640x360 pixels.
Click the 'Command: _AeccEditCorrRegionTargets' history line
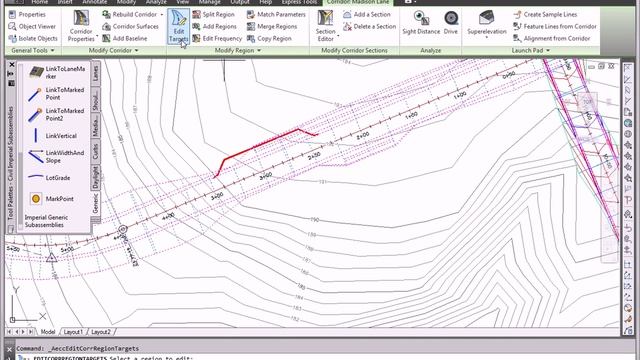(x=78, y=349)
